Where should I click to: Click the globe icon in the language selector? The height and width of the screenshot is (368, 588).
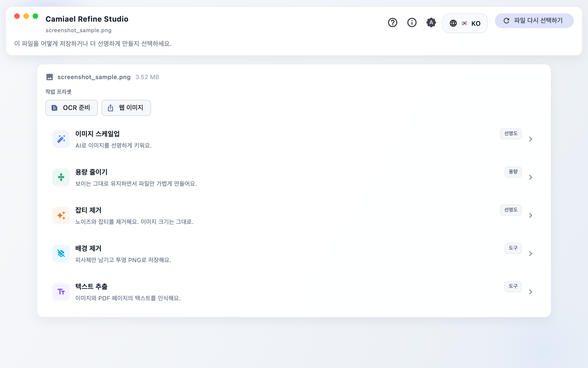(453, 23)
